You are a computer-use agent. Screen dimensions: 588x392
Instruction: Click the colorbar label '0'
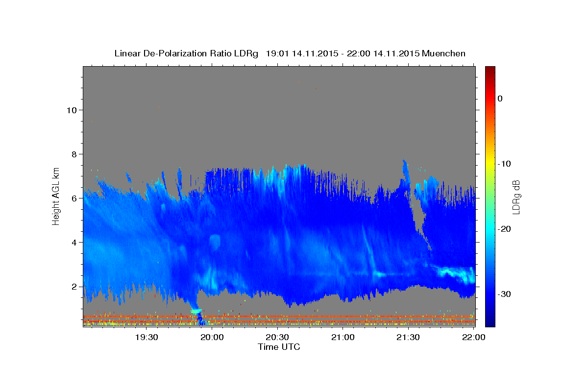pyautogui.click(x=500, y=98)
